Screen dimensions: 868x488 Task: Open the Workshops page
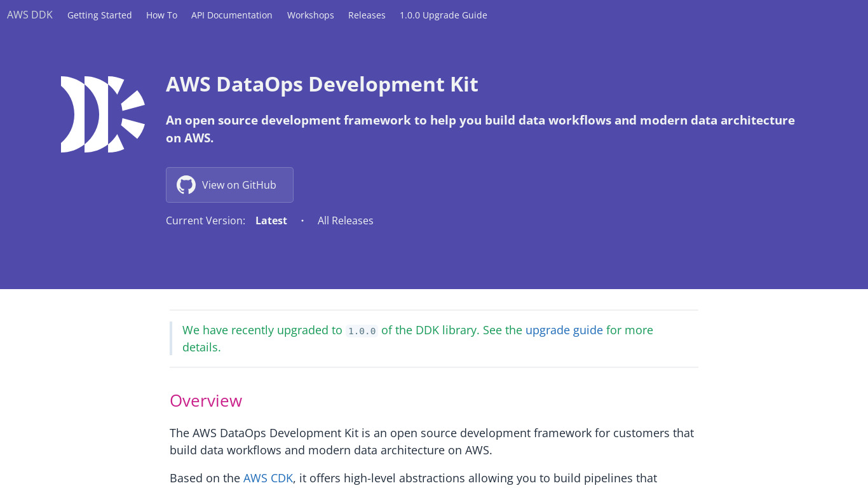pyautogui.click(x=311, y=15)
